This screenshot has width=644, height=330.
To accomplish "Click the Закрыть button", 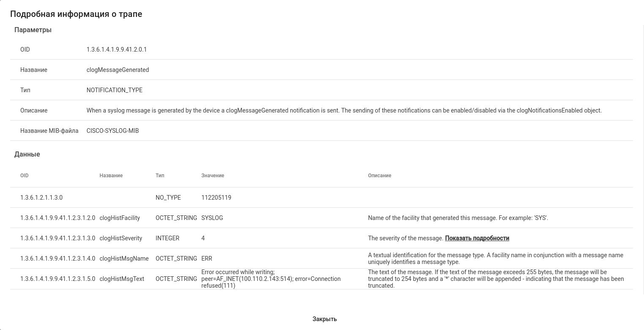I will coord(324,319).
